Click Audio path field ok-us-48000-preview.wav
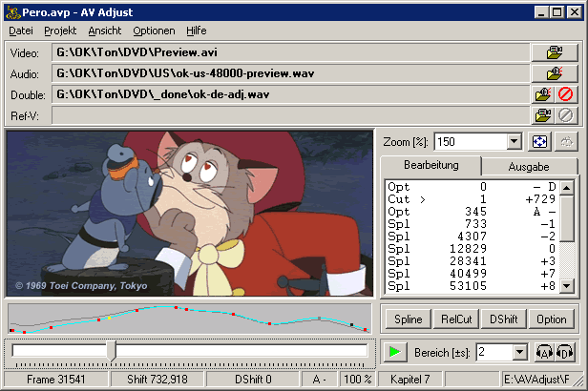588x391 pixels. 290,73
